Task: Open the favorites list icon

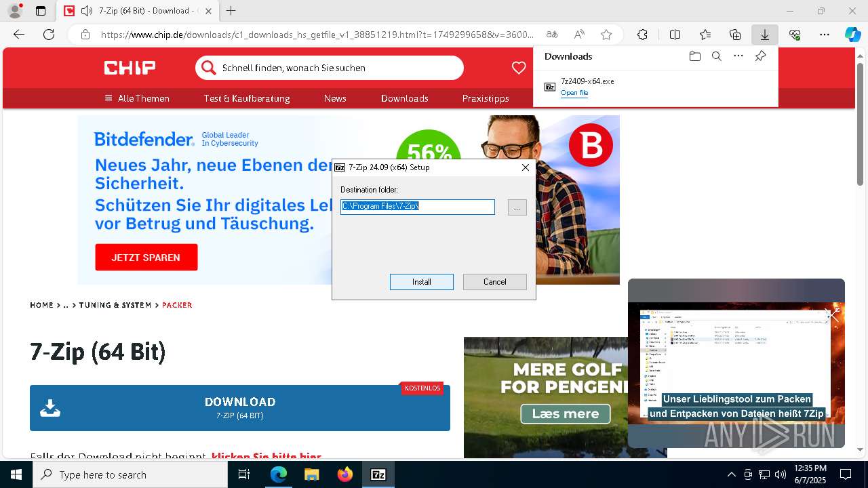Action: (x=705, y=35)
